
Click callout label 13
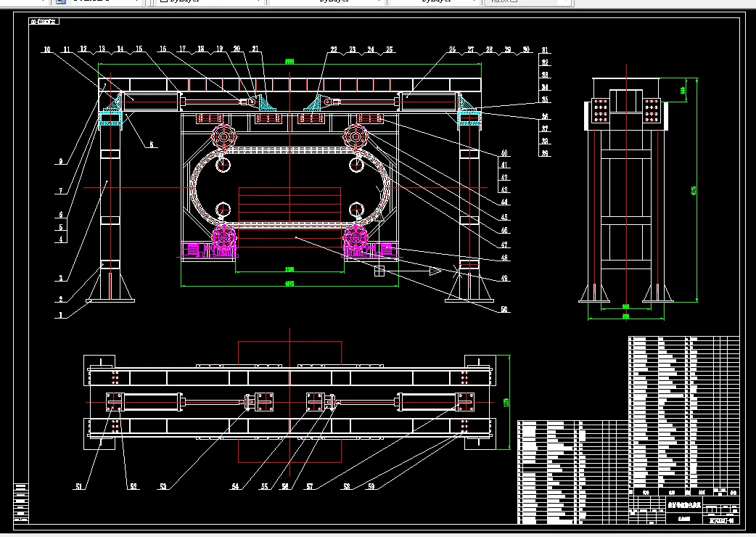pos(102,49)
